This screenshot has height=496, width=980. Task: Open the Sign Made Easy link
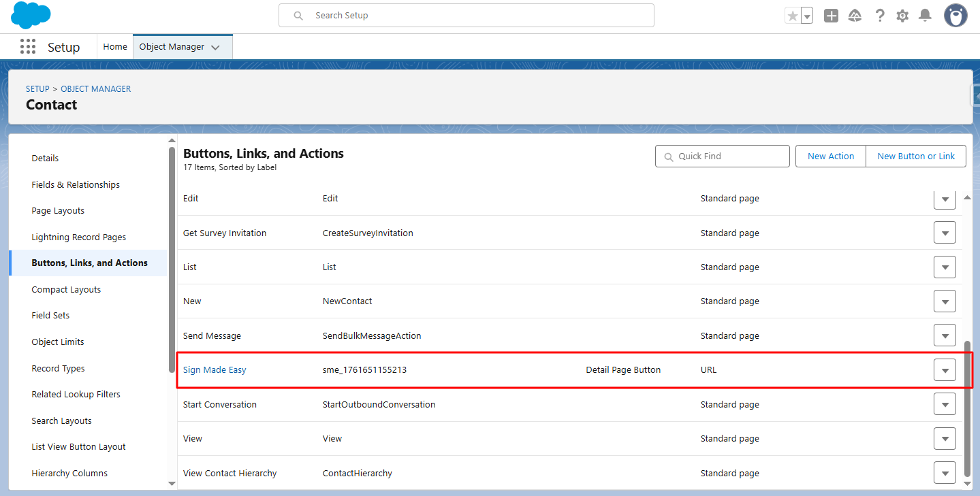[x=215, y=369]
